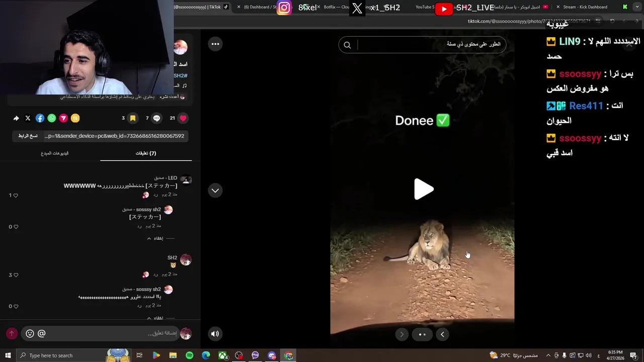This screenshot has height=362, width=644.
Task: Click the slide indicator dots
Action: (x=422, y=334)
